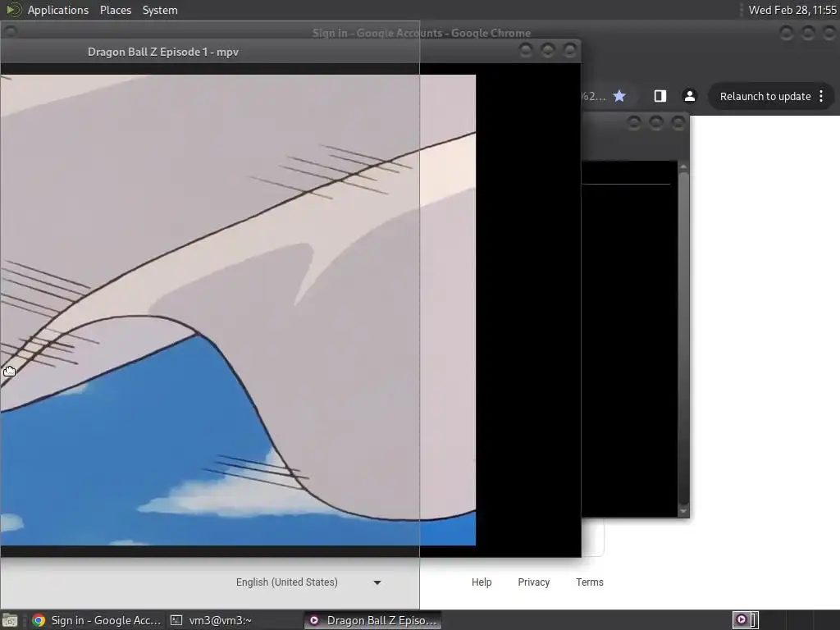Click the terminal scrollbar down arrow

click(x=683, y=511)
